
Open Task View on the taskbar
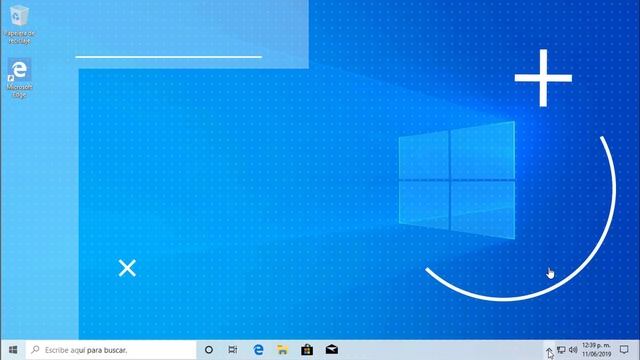(233, 350)
